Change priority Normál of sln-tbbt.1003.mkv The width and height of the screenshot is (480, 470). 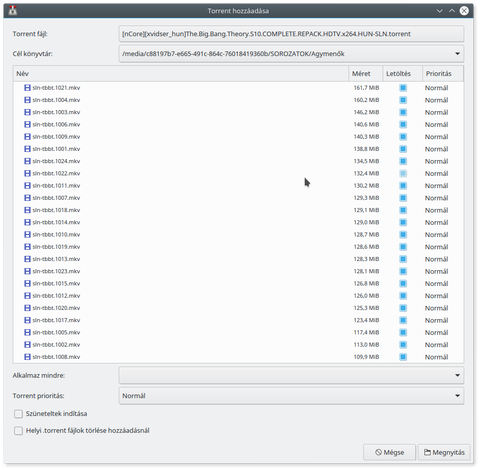point(436,112)
